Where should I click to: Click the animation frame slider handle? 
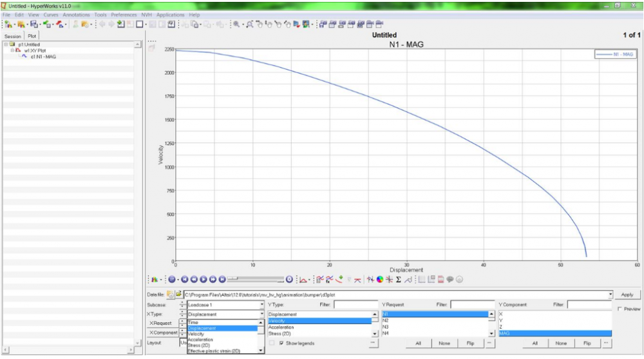click(232, 279)
